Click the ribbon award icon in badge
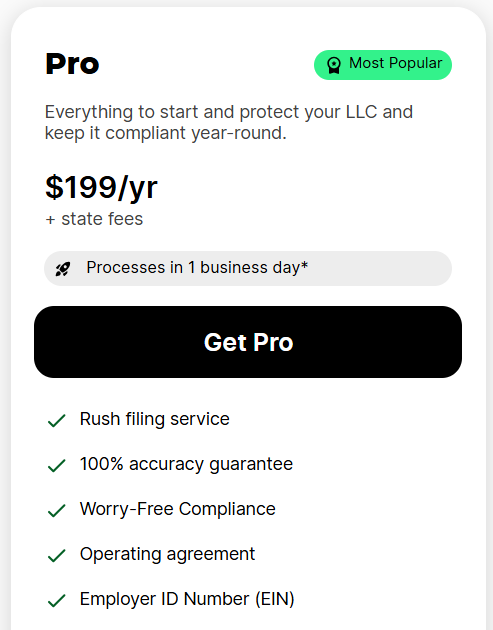 tap(333, 65)
